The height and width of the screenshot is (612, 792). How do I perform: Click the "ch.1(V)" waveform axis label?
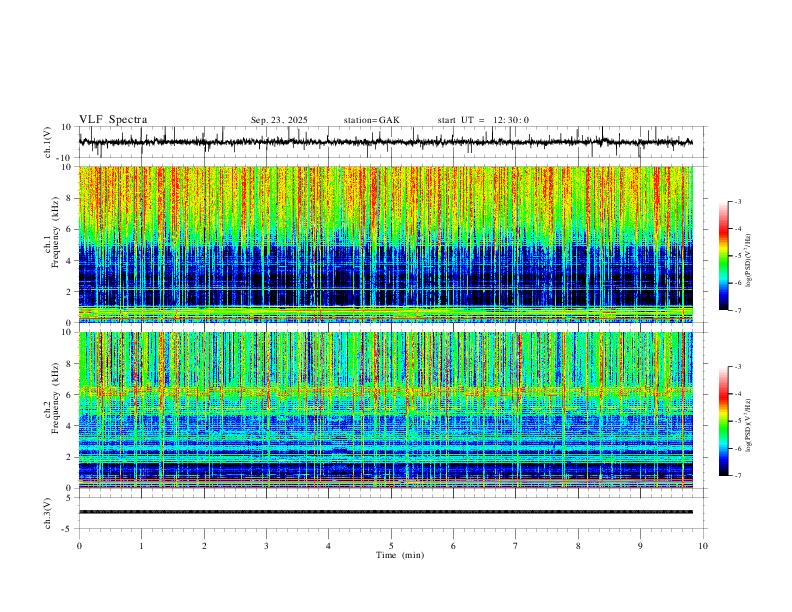point(49,142)
